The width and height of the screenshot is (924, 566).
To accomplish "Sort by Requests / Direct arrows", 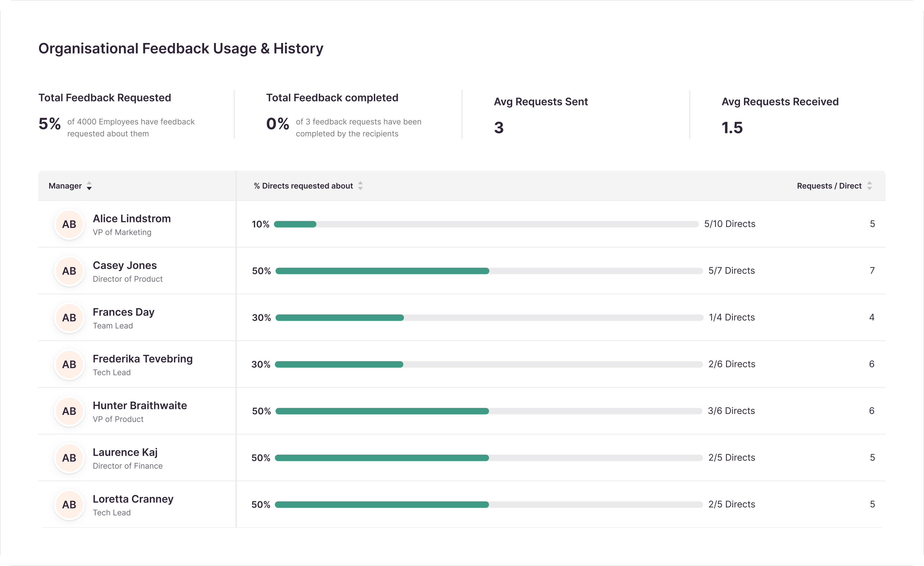I will click(x=869, y=186).
